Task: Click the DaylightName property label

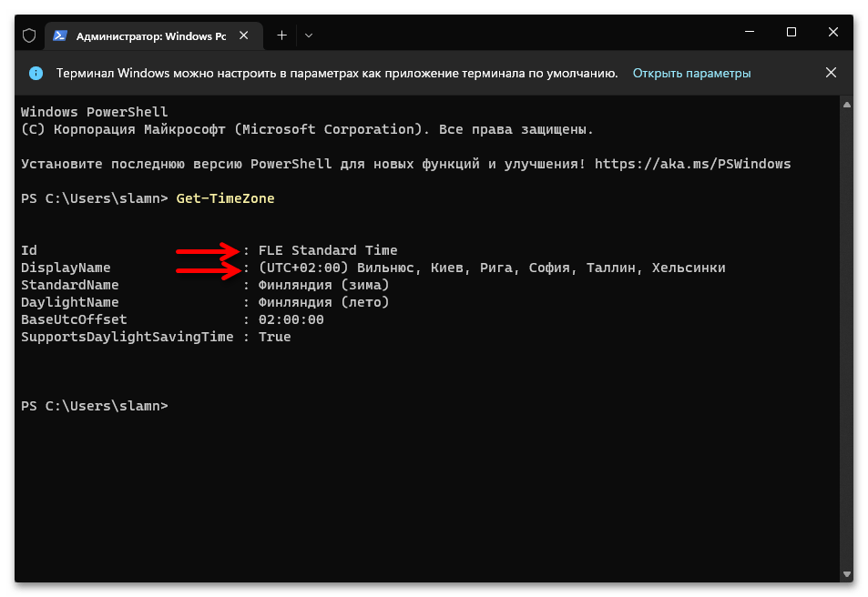Action: coord(70,302)
